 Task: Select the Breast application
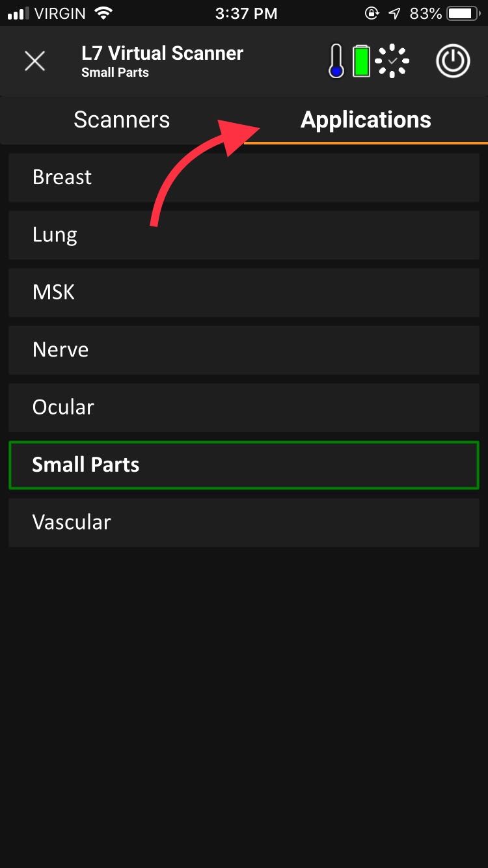pyautogui.click(x=244, y=177)
